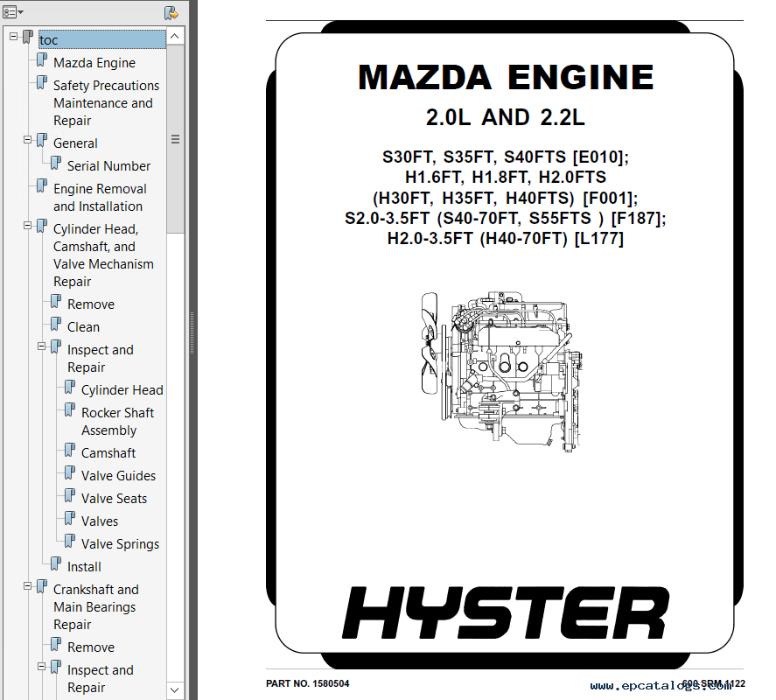Select the Valve Seats bookmark
The height and width of the screenshot is (700, 776).
[114, 499]
